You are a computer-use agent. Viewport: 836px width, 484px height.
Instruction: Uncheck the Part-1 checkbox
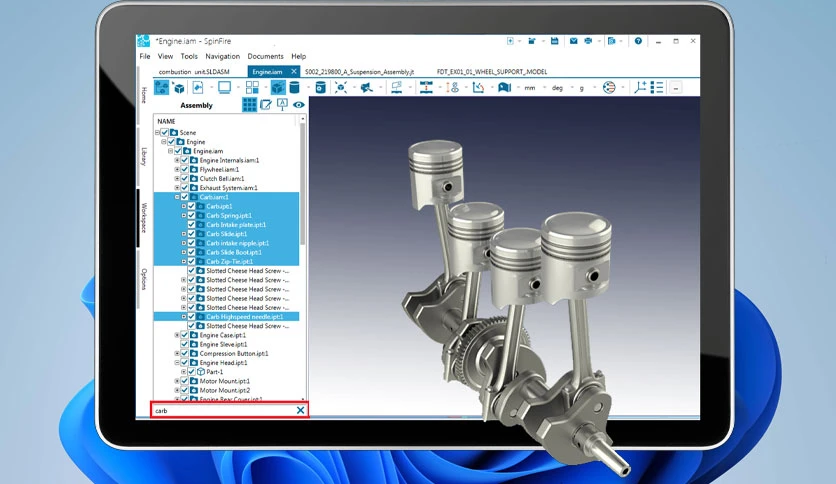click(191, 372)
